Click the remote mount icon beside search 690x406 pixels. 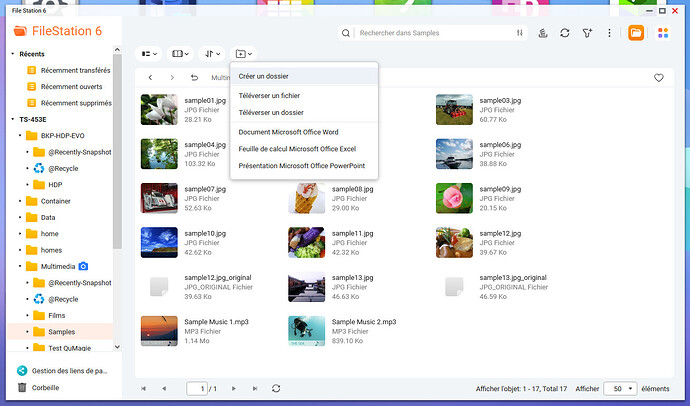point(543,33)
